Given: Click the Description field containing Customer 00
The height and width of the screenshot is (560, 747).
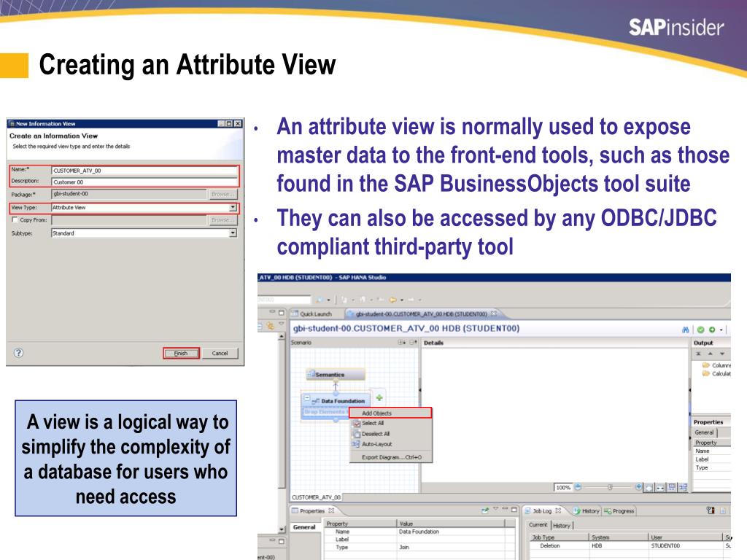Looking at the screenshot, I should click(x=144, y=182).
